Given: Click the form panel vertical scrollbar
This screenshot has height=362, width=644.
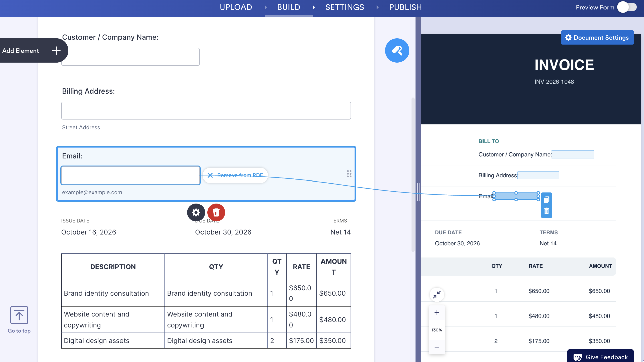Looking at the screenshot, I should click(413, 175).
